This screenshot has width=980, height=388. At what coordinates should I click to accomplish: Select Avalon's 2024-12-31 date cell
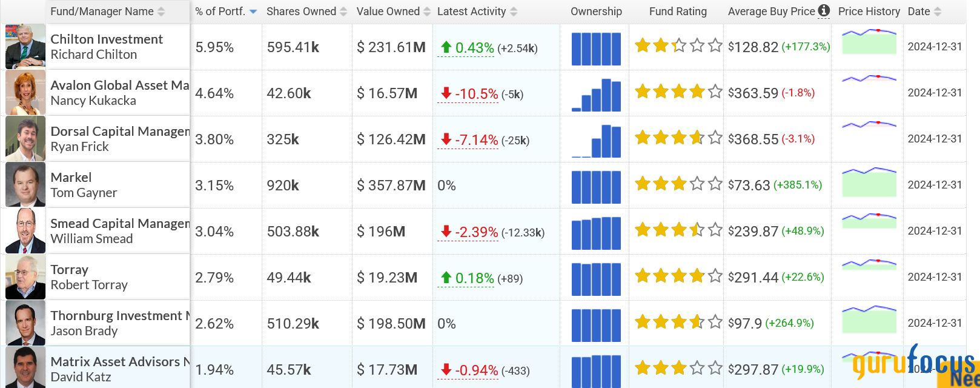point(935,93)
